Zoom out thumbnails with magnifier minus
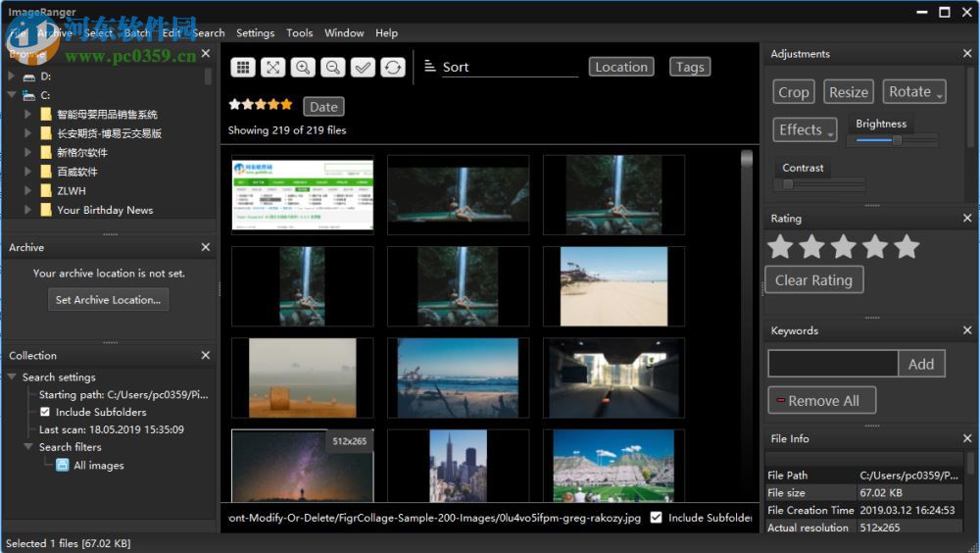The image size is (980, 553). coord(332,67)
